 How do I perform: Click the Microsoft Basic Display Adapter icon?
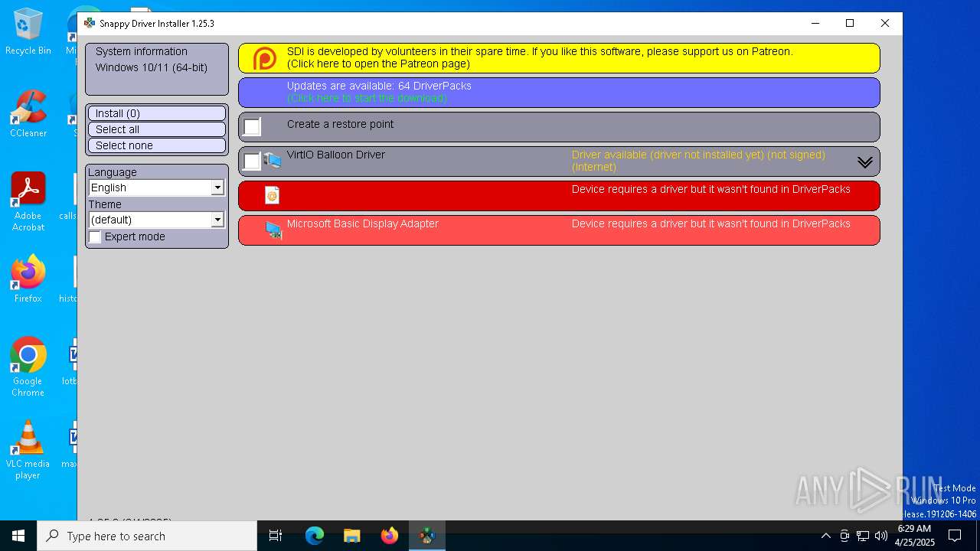[x=273, y=230]
